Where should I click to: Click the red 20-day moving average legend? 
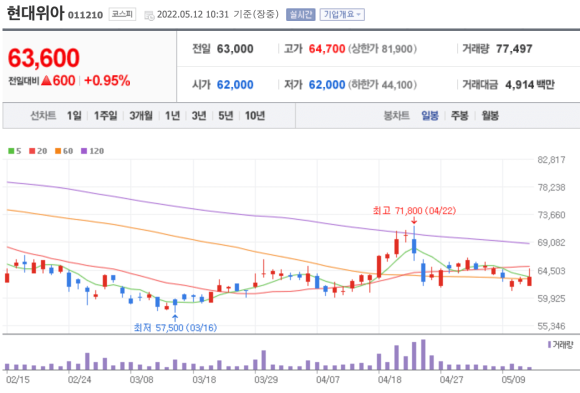click(x=38, y=151)
